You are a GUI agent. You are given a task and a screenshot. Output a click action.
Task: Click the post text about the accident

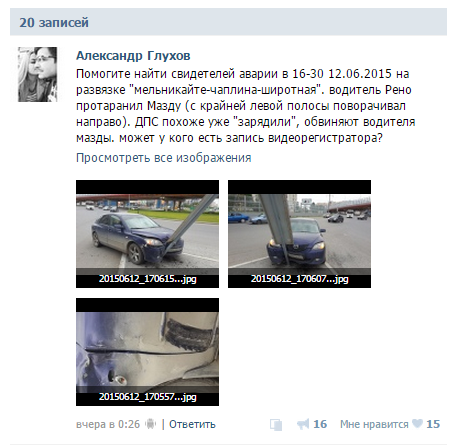pos(246,106)
